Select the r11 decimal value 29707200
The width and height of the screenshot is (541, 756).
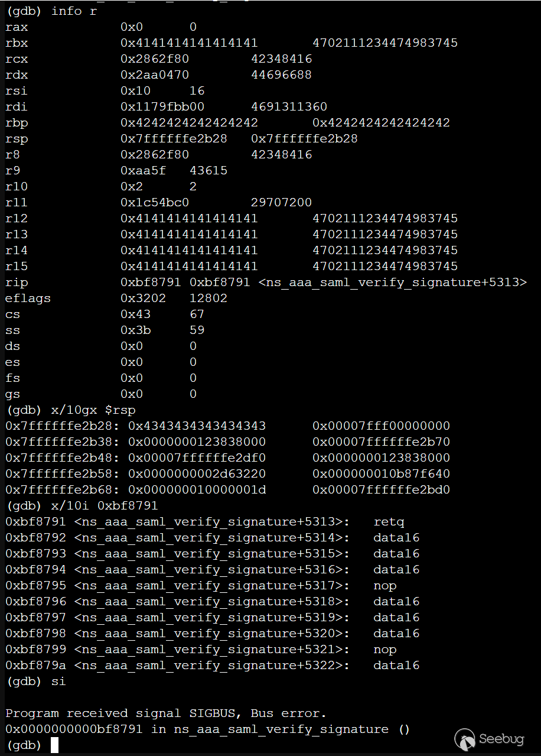281,203
